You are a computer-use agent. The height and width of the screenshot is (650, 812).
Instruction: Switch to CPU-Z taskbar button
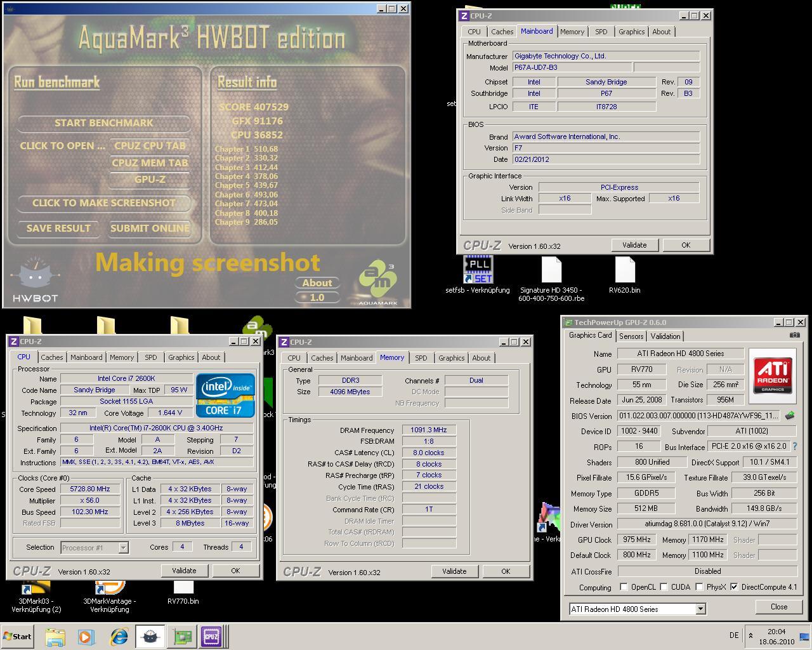(211, 637)
